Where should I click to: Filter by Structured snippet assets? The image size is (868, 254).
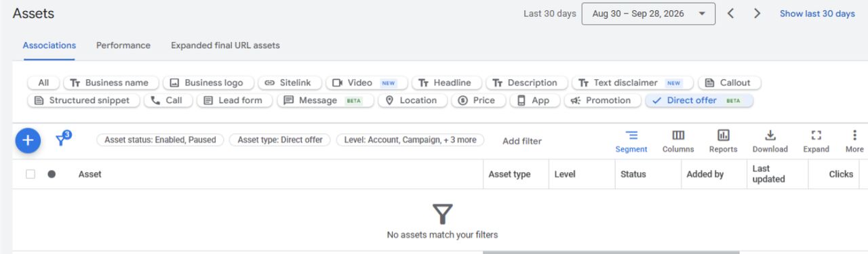coord(83,100)
